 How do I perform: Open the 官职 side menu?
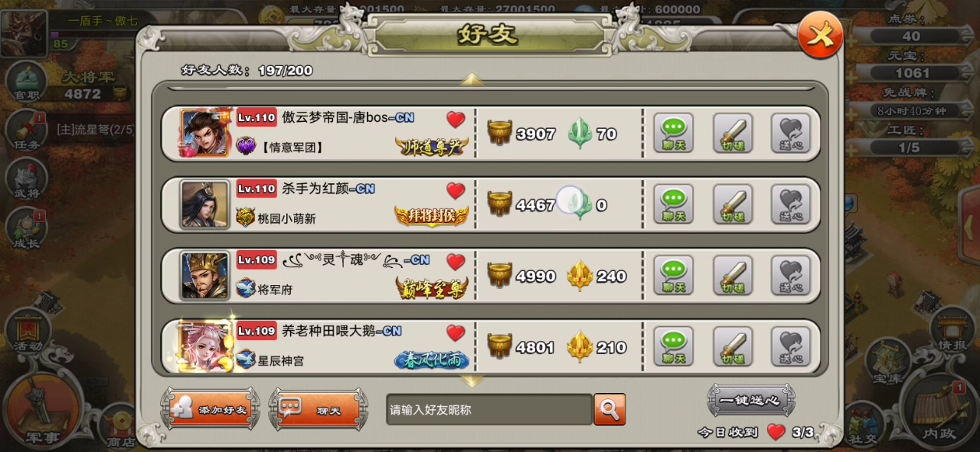tap(26, 83)
